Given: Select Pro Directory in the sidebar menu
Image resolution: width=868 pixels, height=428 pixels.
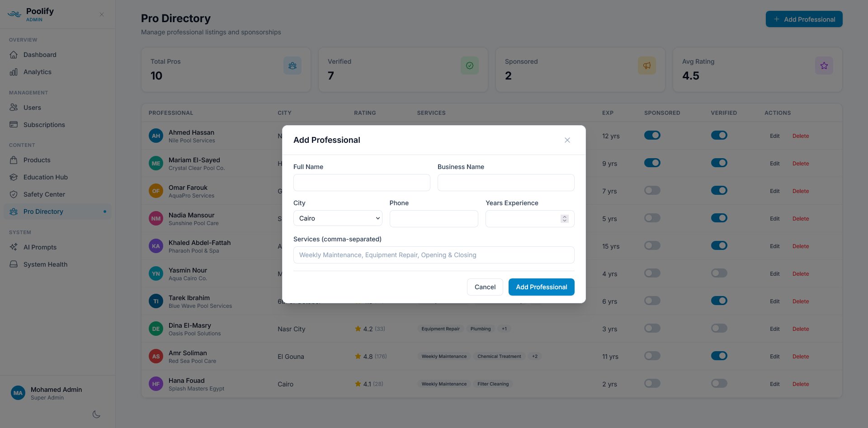Looking at the screenshot, I should click(43, 211).
